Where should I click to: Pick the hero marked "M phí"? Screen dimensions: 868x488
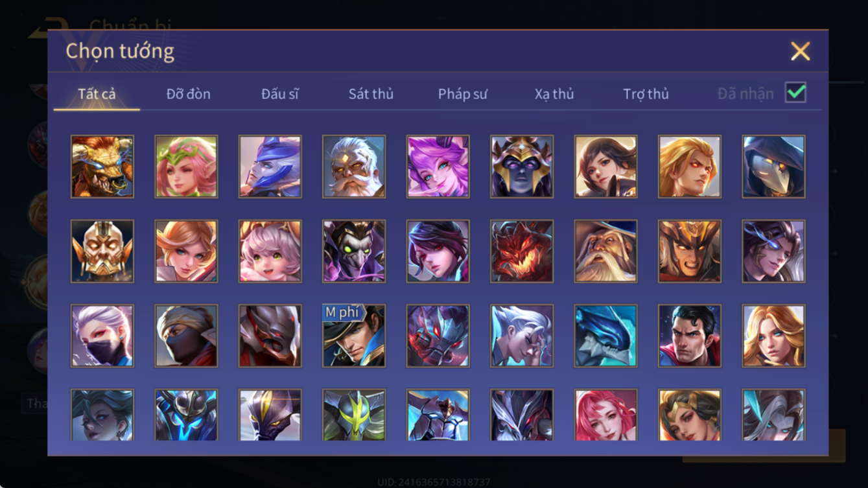point(354,336)
